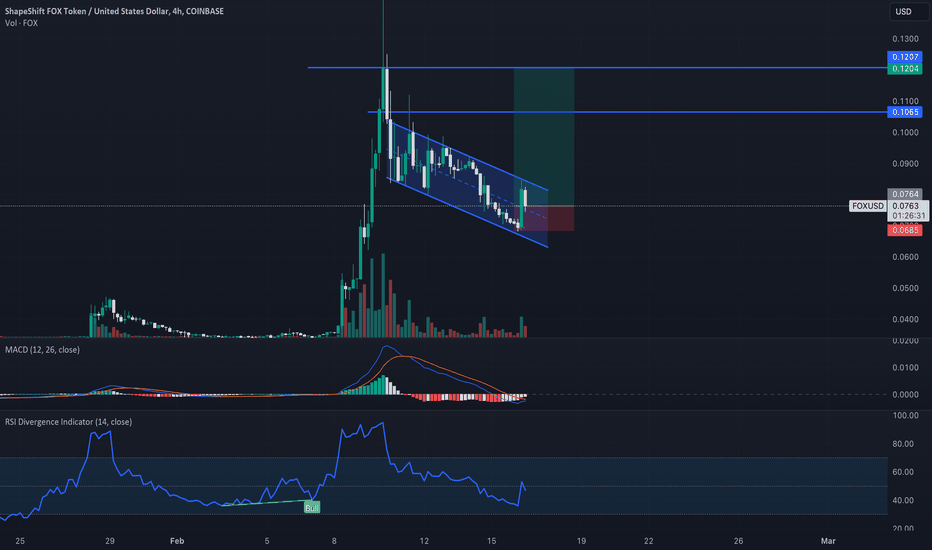Click the ShapeShift FOX Token chart title

point(114,11)
